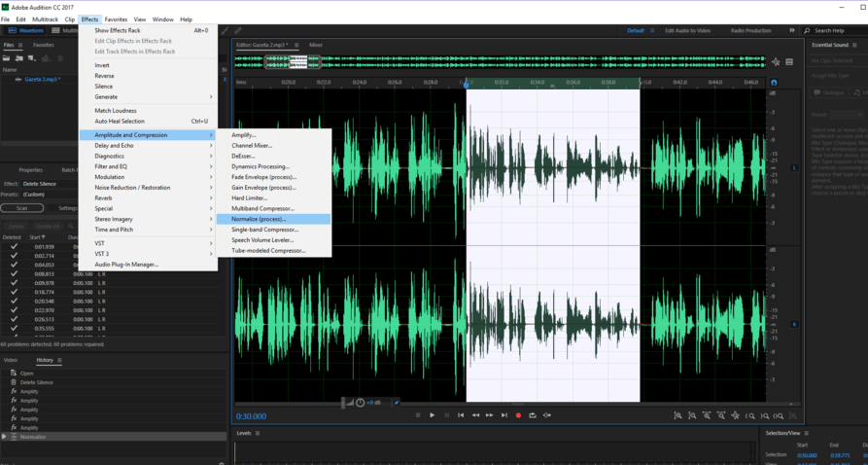Start recording with the red Record button
Viewport: 868px width, 465px height.
519,415
